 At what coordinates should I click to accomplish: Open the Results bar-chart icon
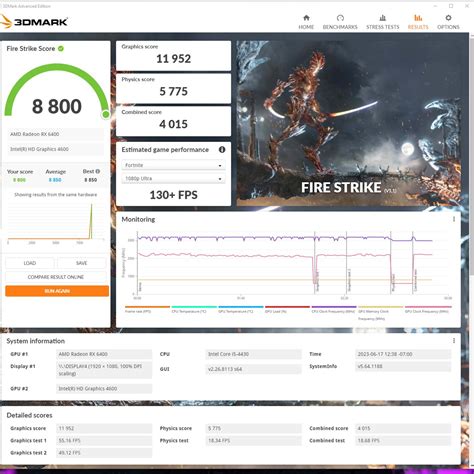(418, 18)
